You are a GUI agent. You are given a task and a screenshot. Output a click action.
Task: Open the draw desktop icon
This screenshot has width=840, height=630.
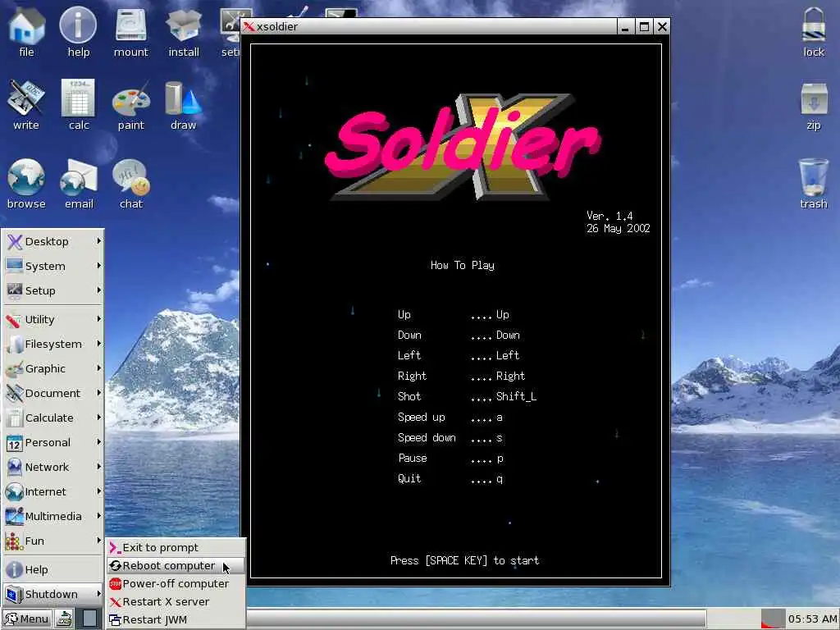click(184, 105)
